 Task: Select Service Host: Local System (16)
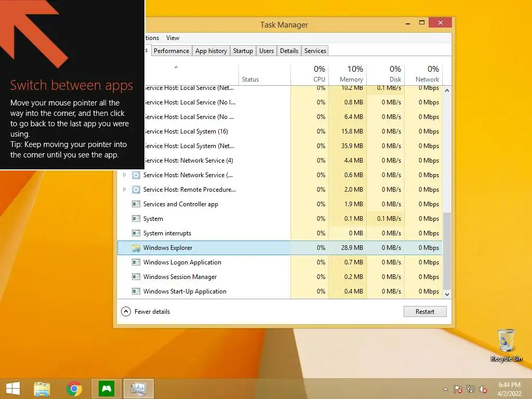click(294, 131)
